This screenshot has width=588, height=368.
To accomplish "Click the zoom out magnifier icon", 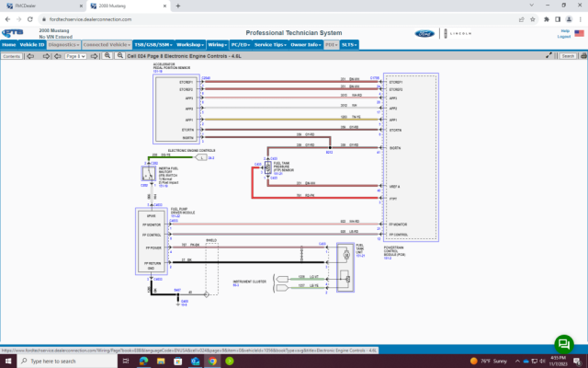I will point(120,56).
